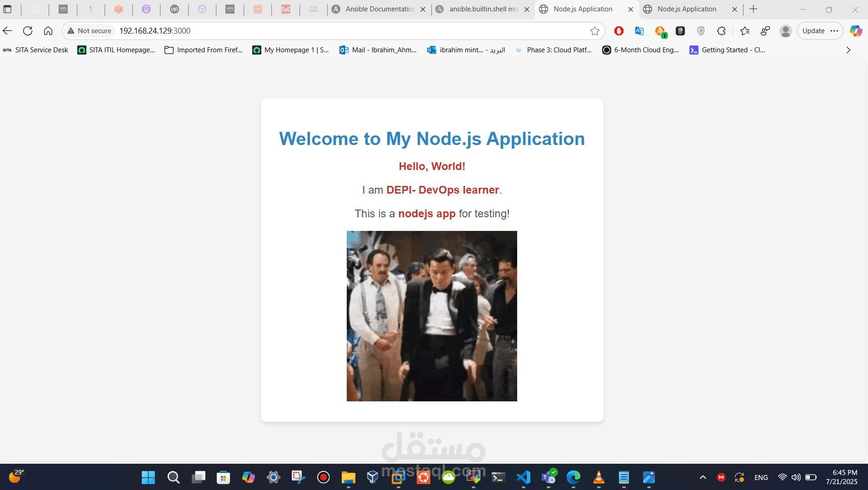Image resolution: width=868 pixels, height=490 pixels.
Task: Open File Explorer from the taskbar
Action: [349, 477]
